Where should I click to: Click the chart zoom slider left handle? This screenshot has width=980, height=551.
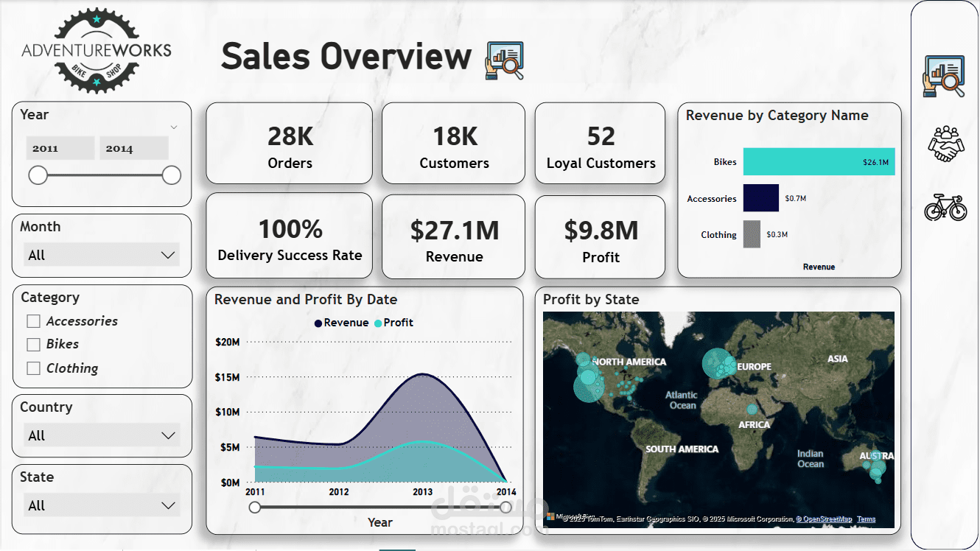255,507
